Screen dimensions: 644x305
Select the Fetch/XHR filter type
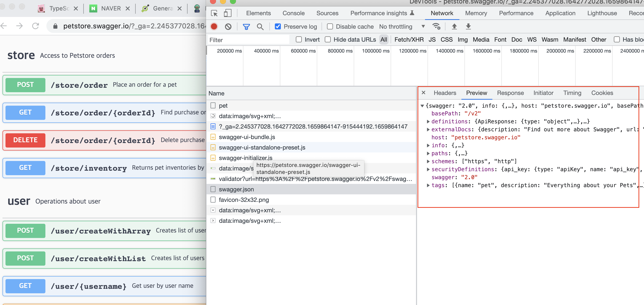click(409, 39)
